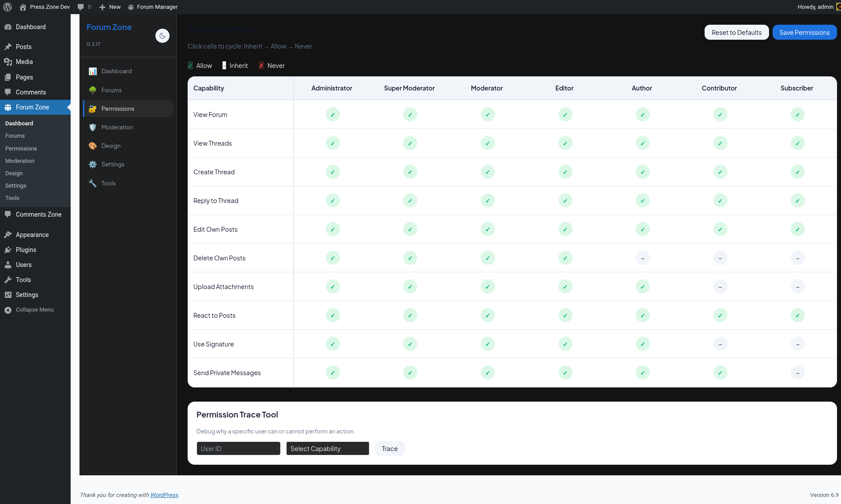Click the Comments bubble icon in WordPress menu
The image size is (841, 504).
[8, 92]
